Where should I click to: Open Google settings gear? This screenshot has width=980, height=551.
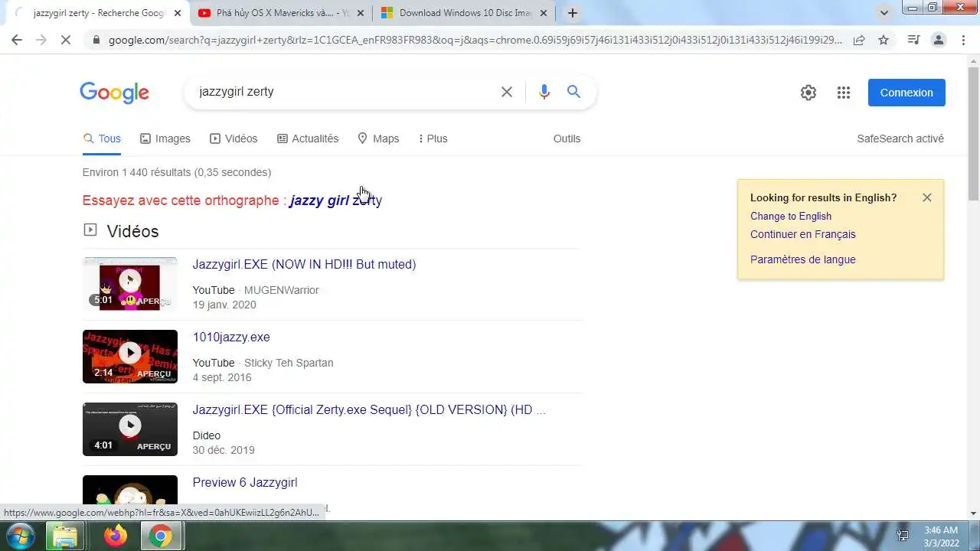point(808,93)
